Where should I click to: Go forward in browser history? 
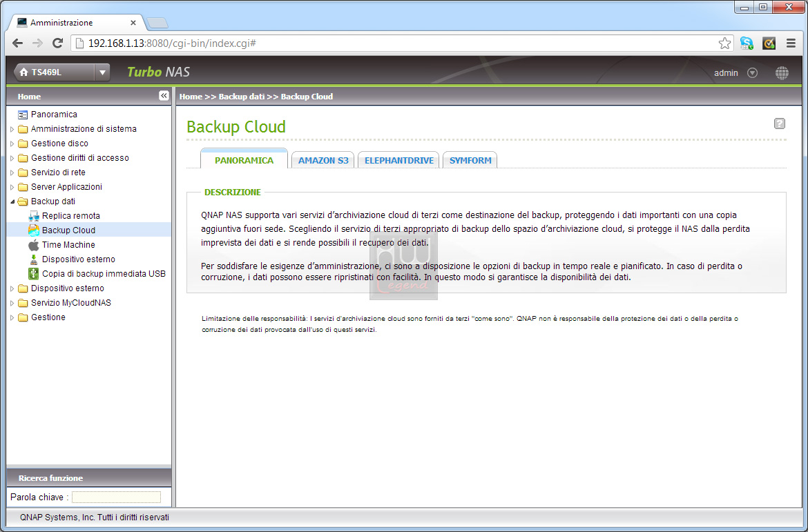(x=37, y=43)
